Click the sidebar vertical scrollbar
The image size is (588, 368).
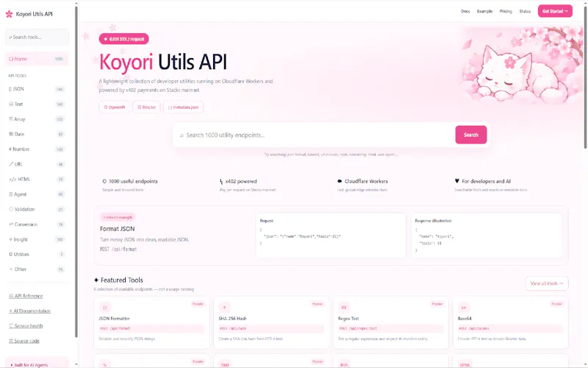point(76,171)
